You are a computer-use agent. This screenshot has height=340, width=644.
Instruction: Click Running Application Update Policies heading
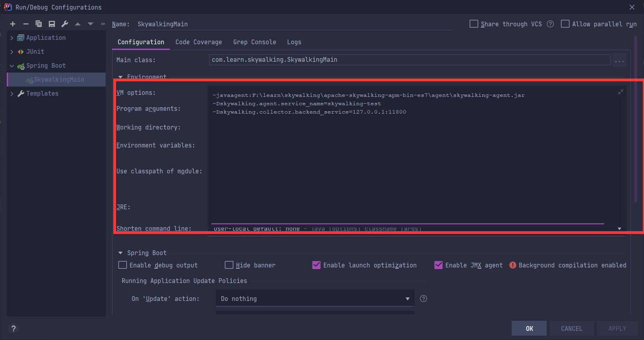184,281
